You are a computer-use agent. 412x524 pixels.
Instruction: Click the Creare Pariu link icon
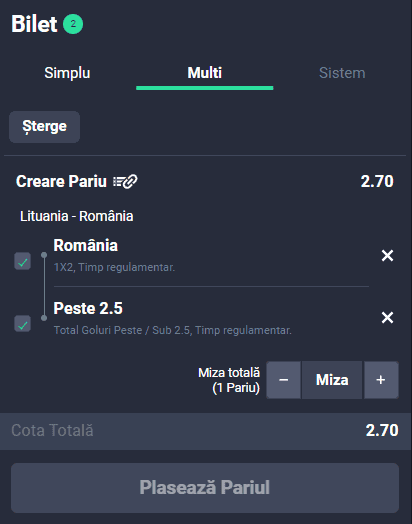[125, 181]
